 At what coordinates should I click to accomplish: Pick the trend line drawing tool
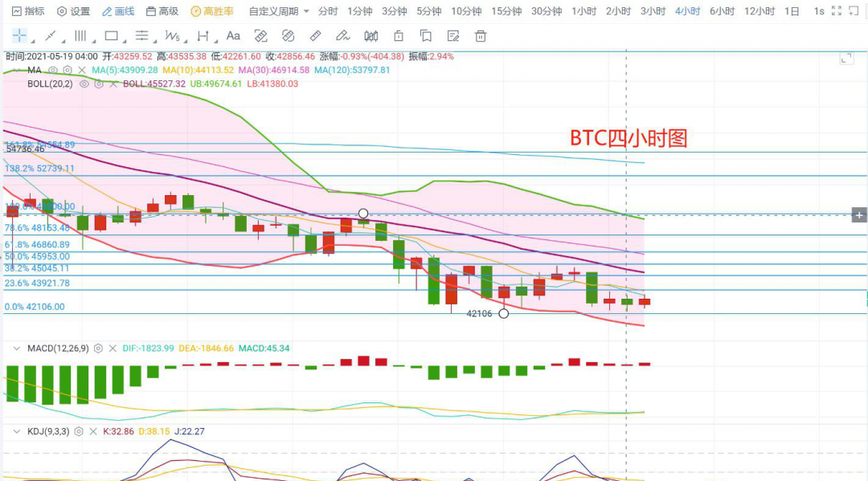pos(50,36)
